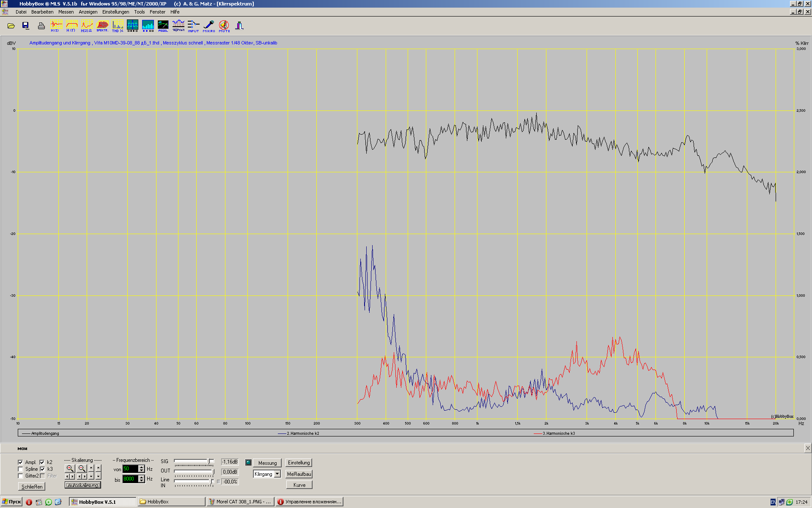
Task: Decrease the 'von' frequency value
Action: [142, 471]
